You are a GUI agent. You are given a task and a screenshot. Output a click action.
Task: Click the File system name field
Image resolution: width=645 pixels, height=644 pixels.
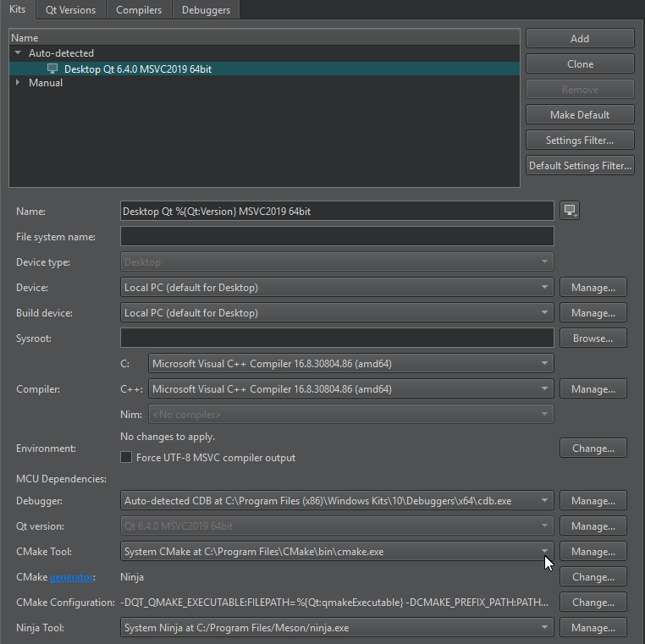click(337, 237)
